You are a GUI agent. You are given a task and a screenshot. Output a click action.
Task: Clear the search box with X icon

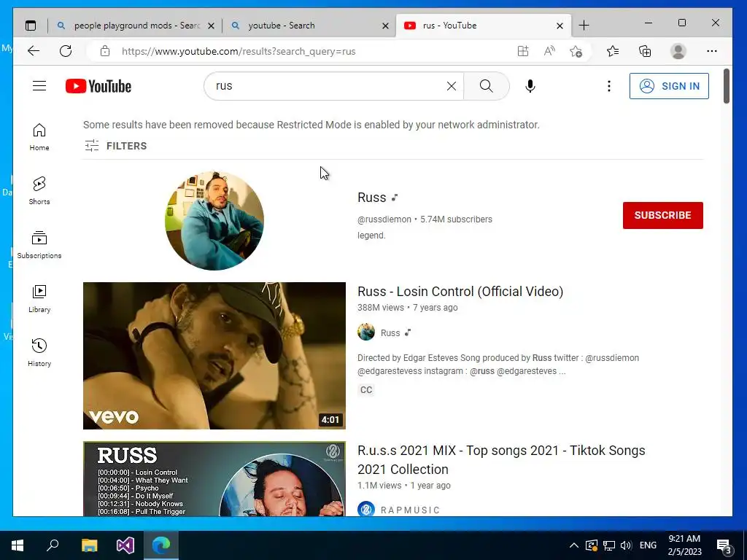pos(451,86)
